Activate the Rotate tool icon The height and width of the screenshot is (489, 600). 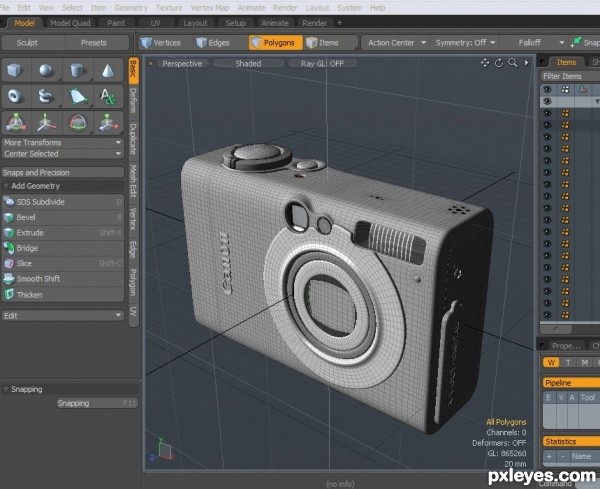tap(77, 123)
